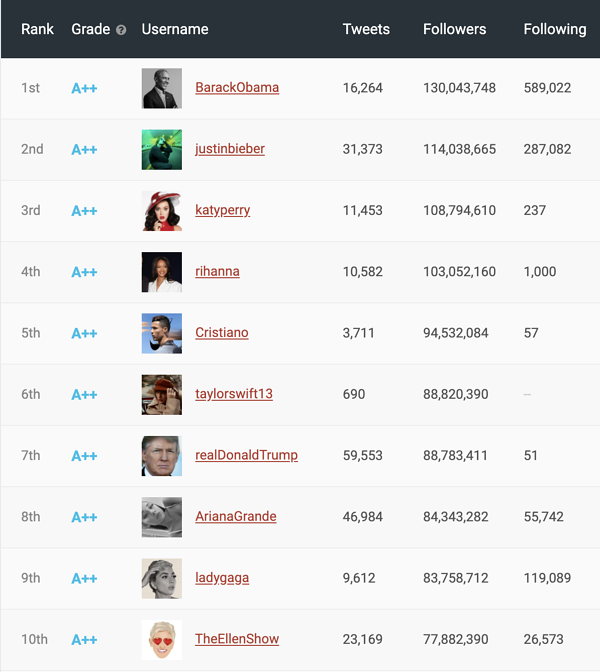
Task: Follow the justinbieber username link
Action: coord(230,149)
